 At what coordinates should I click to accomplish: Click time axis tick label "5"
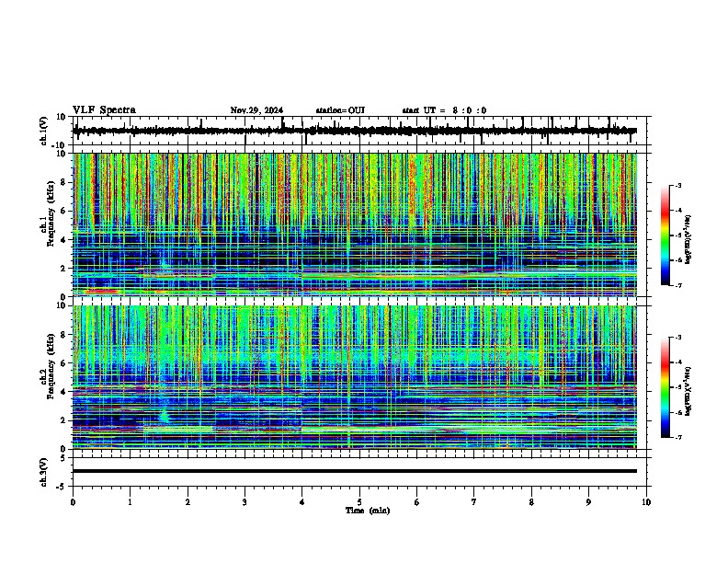pos(359,502)
